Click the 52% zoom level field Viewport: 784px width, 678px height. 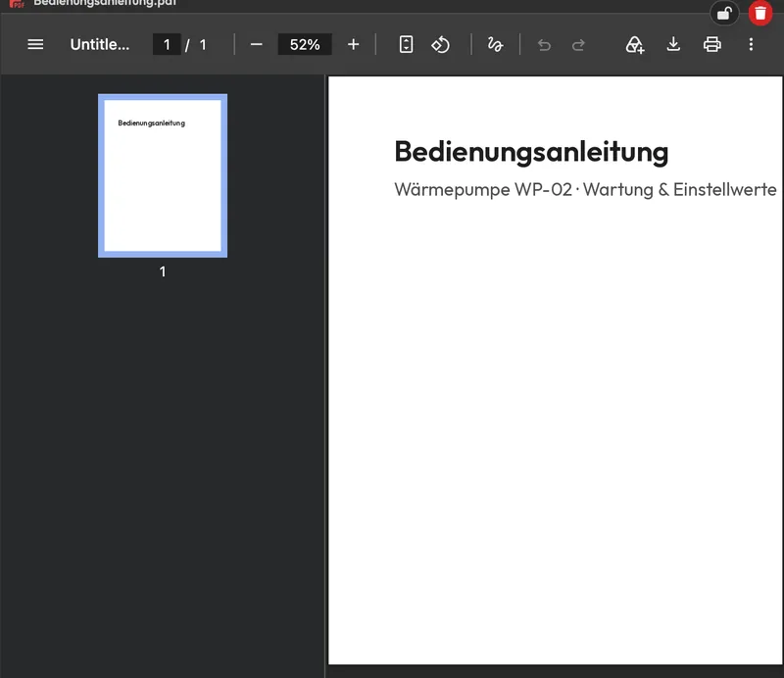pyautogui.click(x=305, y=44)
